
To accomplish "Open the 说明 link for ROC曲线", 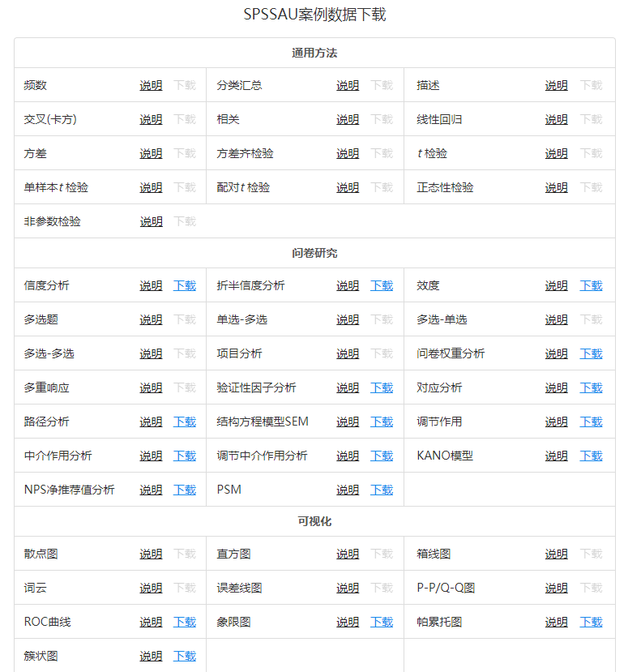I will pyautogui.click(x=151, y=622).
